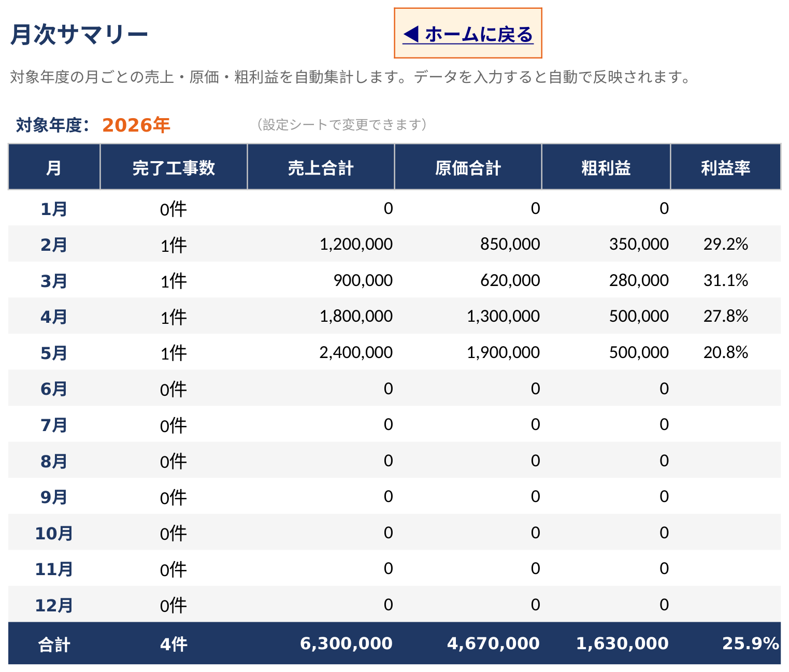Select the 月次サマリー title
Viewport: 789px width, 672px height.
click(79, 35)
